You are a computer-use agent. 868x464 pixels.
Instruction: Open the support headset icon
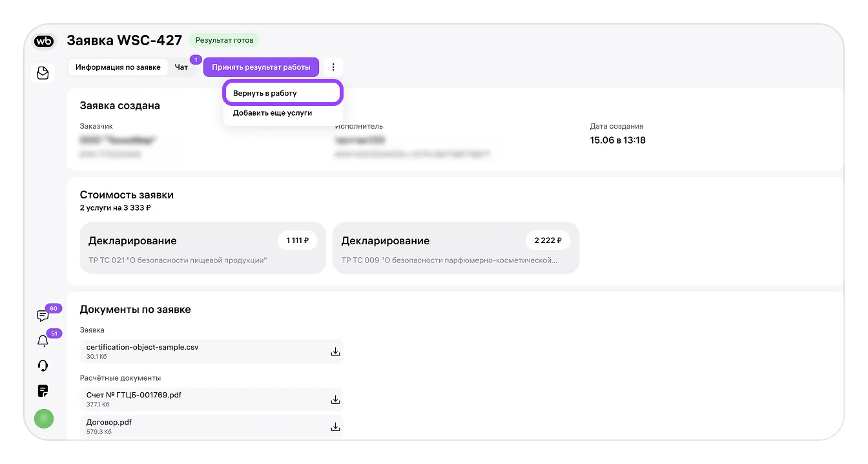point(43,366)
